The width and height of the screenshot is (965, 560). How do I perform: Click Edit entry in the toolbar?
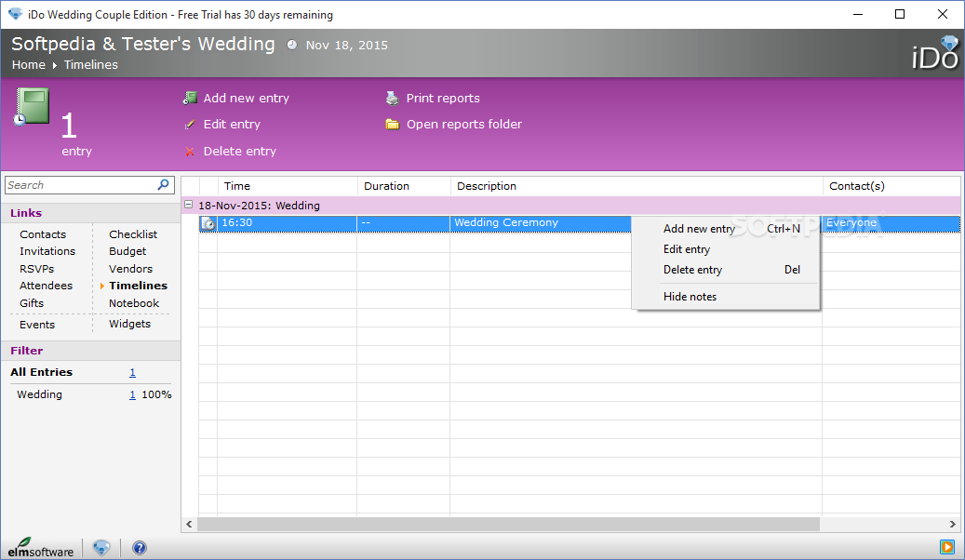[232, 125]
